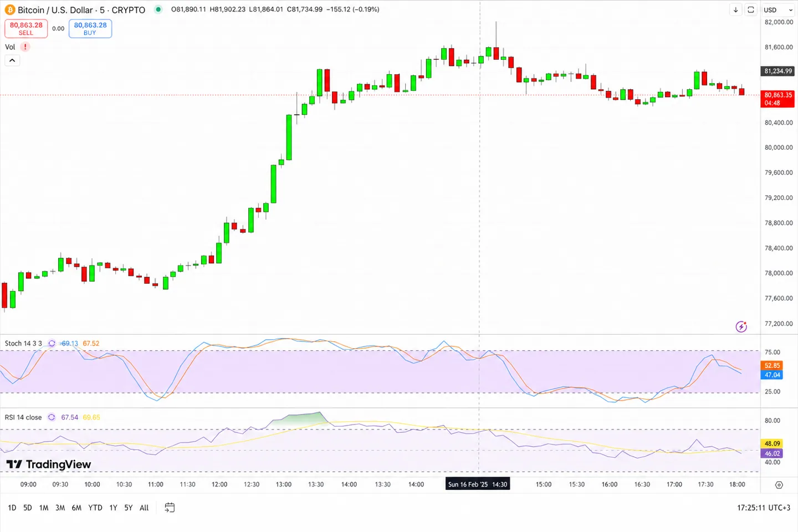Viewport: 798px width, 532px height.
Task: Click the green market status dot
Action: pos(158,9)
